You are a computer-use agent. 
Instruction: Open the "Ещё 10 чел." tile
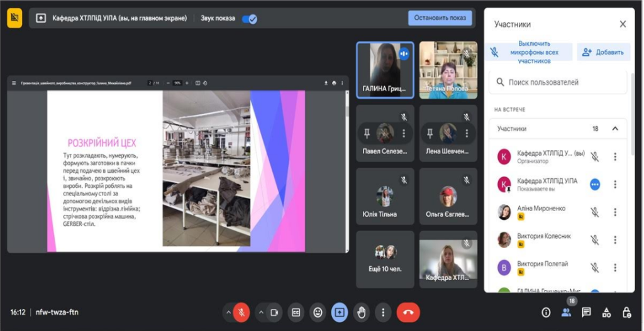click(385, 259)
